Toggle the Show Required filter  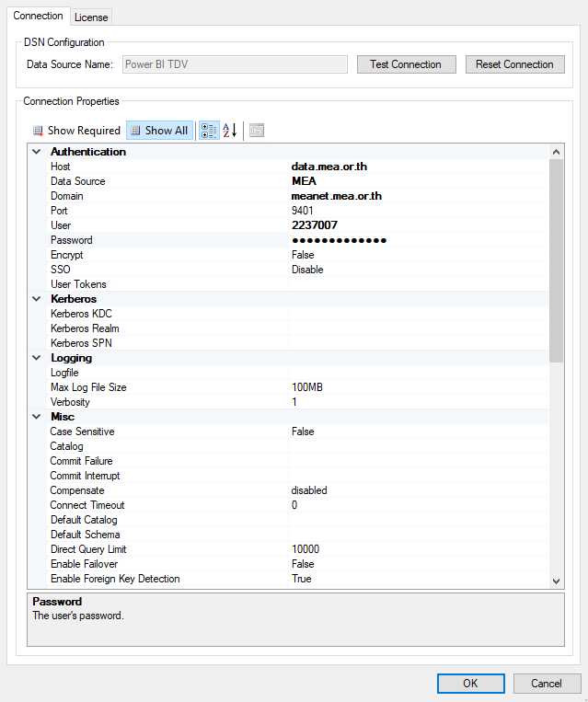76,131
